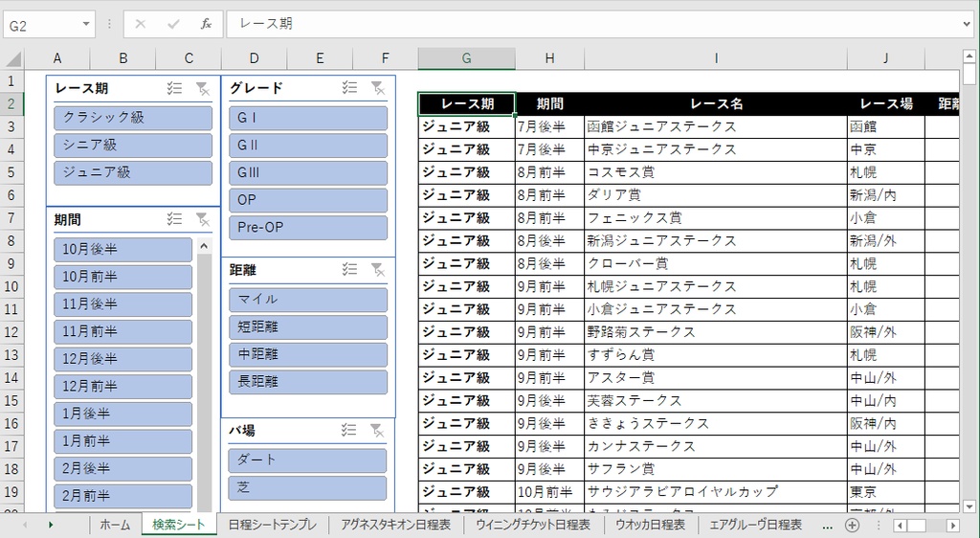This screenshot has width=980, height=538.
Task: Clear filter on 期間 slicer
Action: (x=203, y=219)
